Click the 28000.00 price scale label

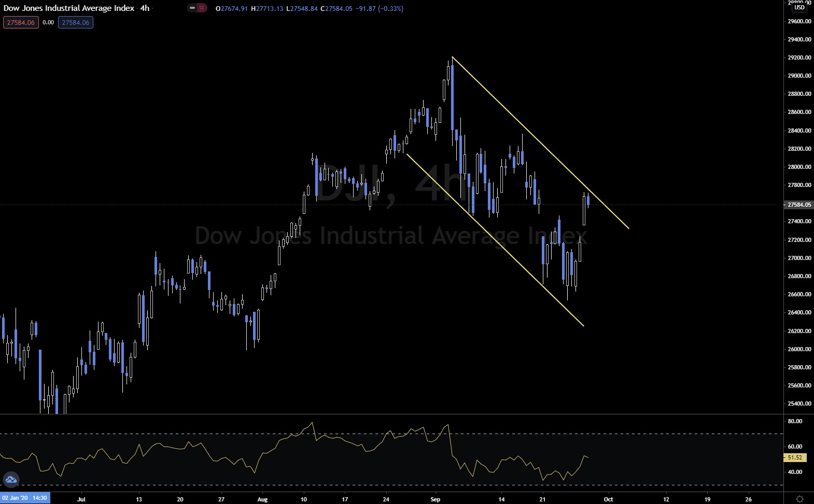tap(799, 167)
